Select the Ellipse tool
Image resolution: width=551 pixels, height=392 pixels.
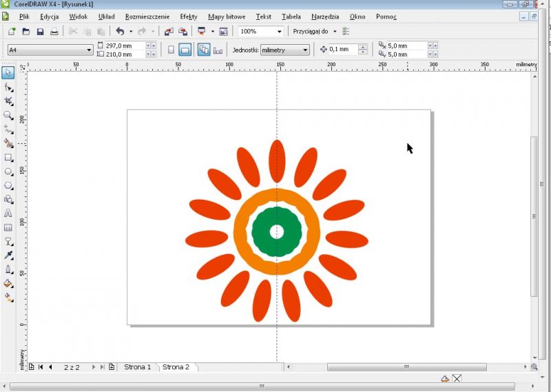tap(8, 171)
